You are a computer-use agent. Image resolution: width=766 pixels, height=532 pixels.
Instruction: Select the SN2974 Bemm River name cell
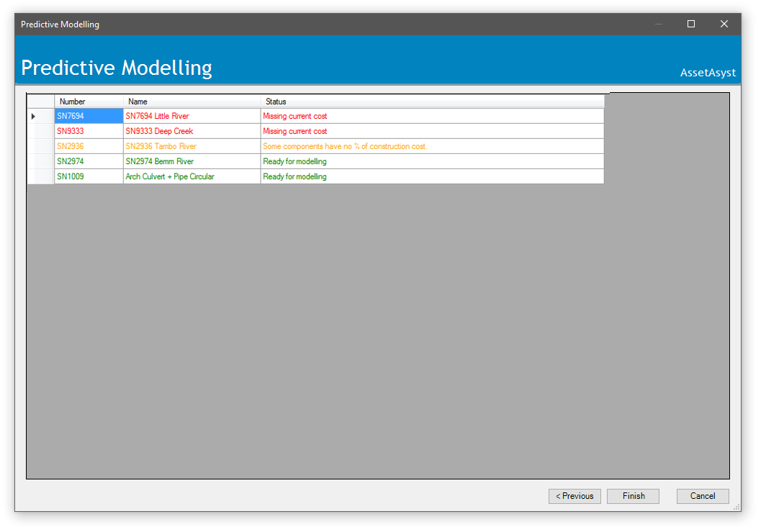191,161
